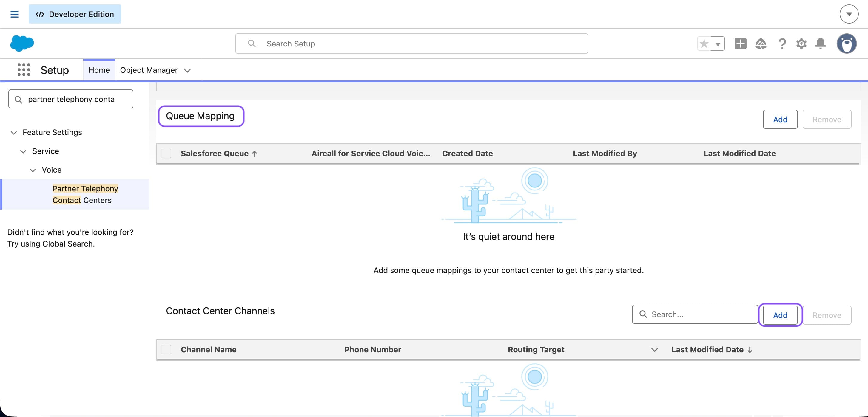Click the Quick Find search box
Viewport: 868px width, 417px height.
[x=71, y=99]
